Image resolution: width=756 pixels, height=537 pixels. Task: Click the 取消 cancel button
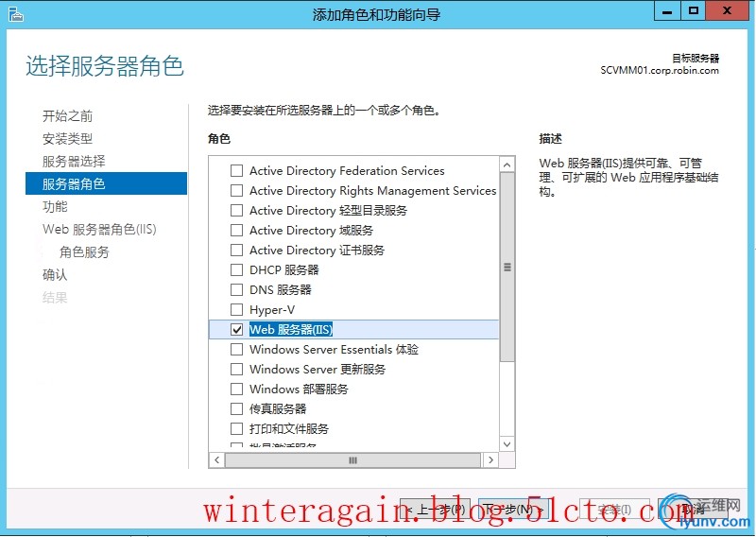(x=694, y=509)
